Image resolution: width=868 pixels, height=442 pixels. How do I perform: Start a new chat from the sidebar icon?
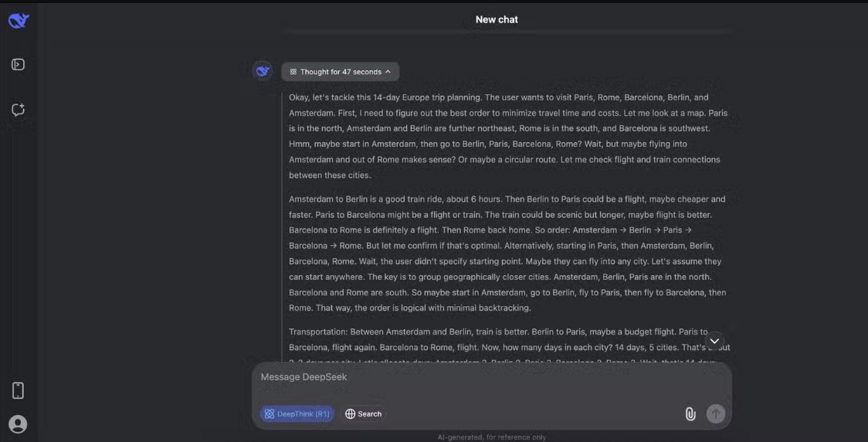coord(19,110)
